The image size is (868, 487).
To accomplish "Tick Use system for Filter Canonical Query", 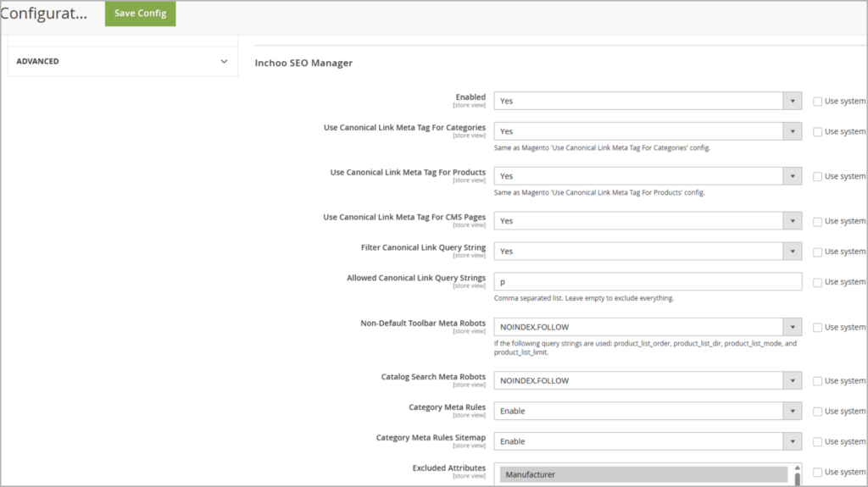I will (x=817, y=252).
